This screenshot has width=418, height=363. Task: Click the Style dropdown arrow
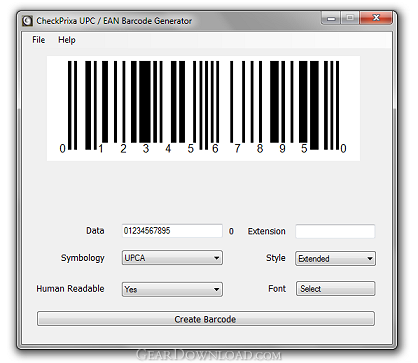click(370, 259)
